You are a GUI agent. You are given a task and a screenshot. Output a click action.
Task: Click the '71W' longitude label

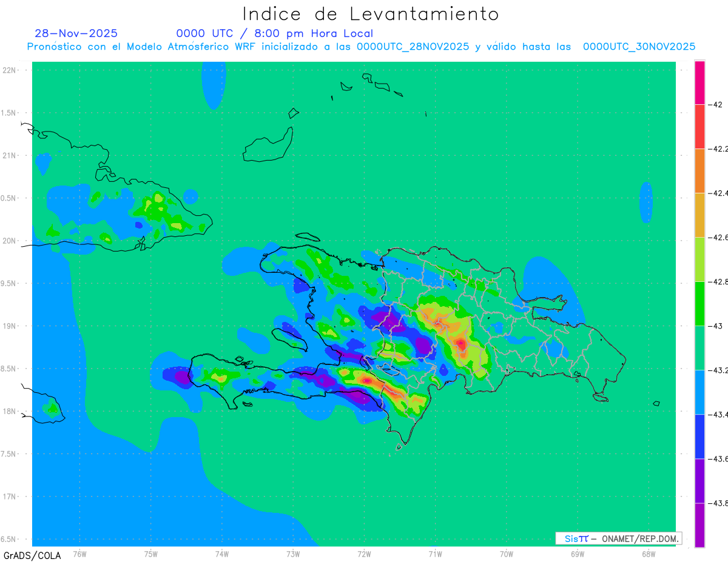click(436, 554)
